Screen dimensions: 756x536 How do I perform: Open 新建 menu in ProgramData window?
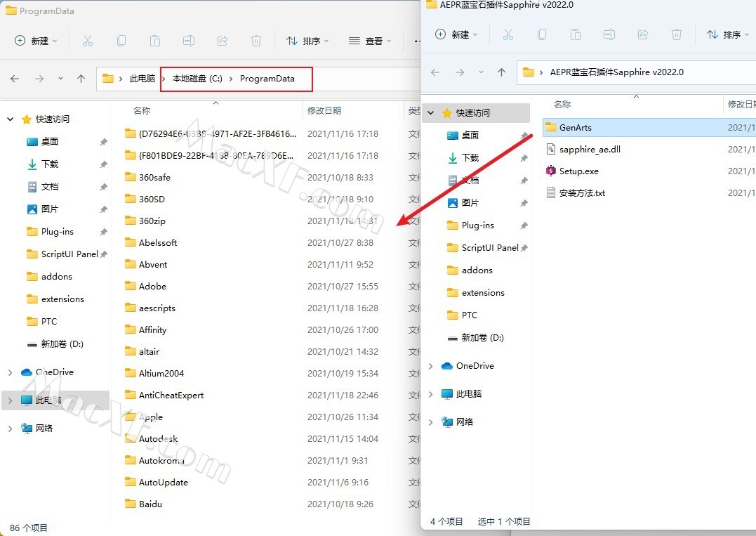[x=36, y=41]
